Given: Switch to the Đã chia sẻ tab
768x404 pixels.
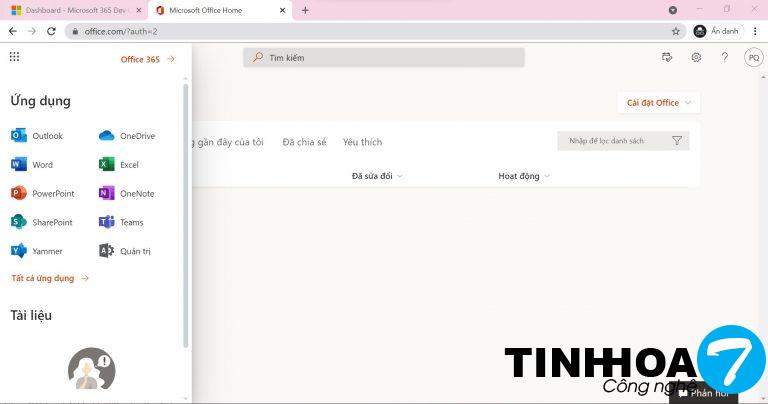Looking at the screenshot, I should tap(304, 142).
